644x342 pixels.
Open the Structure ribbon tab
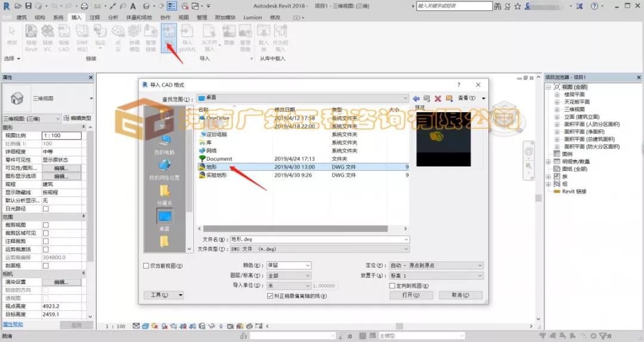click(40, 18)
